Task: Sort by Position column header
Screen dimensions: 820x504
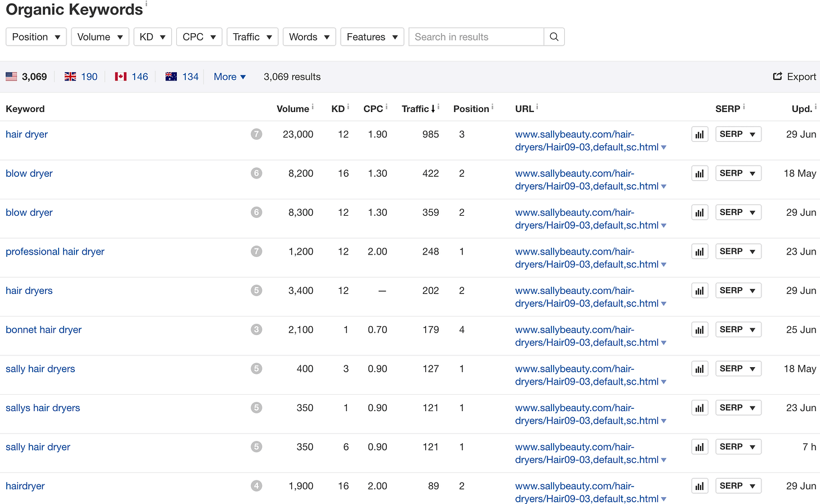Action: click(471, 109)
